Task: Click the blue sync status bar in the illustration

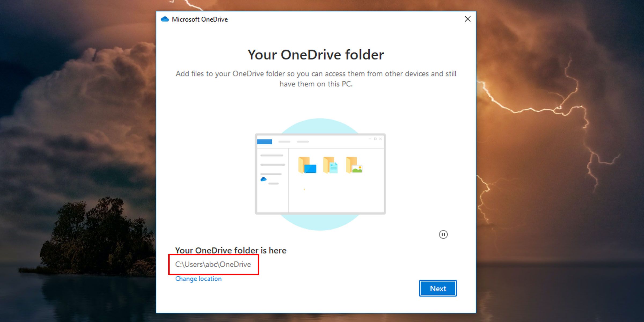Action: pyautogui.click(x=264, y=142)
